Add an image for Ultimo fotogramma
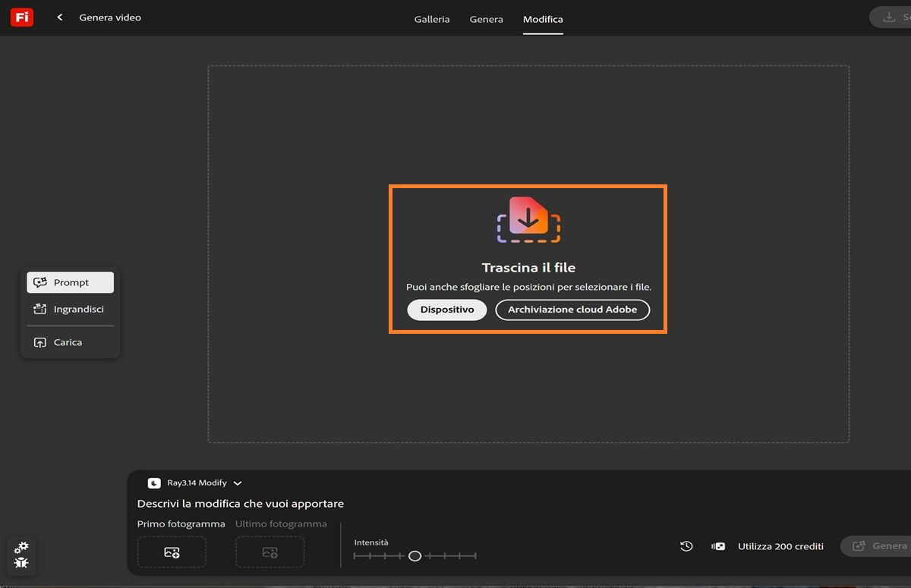This screenshot has height=588, width=911. (270, 552)
